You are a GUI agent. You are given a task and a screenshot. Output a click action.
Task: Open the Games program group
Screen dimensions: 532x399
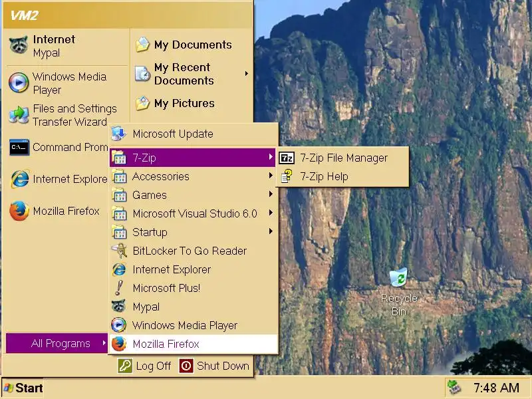[x=194, y=195]
